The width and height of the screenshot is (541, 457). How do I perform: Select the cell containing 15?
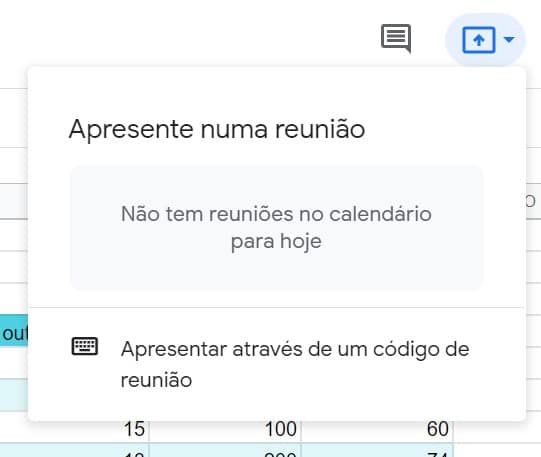(75, 429)
